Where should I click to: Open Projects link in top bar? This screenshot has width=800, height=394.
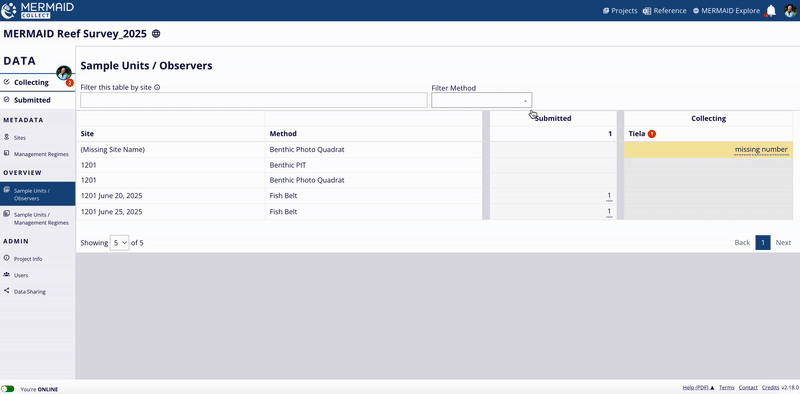pos(620,11)
